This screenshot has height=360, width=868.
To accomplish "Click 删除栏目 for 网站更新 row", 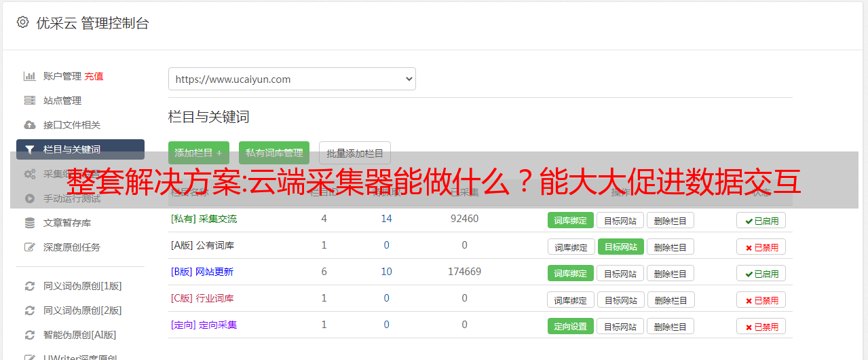I will coord(671,273).
